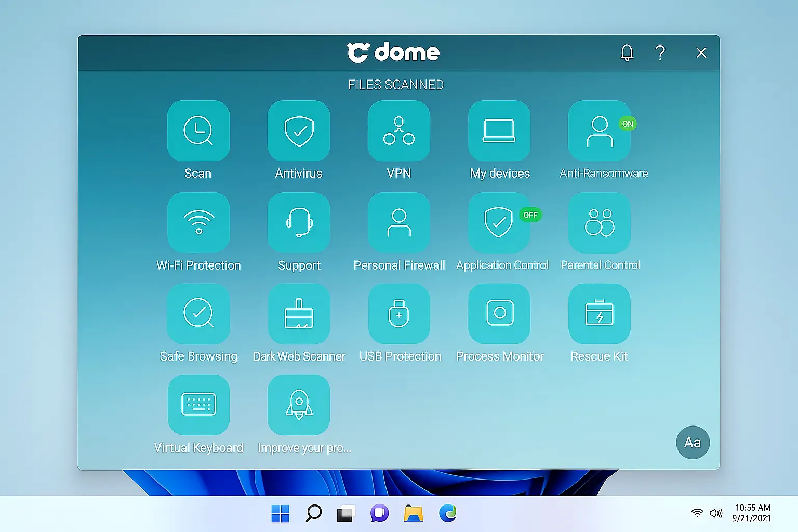Screen dimensions: 798x532
Task: Open Personal Firewall tile
Action: 399,222
